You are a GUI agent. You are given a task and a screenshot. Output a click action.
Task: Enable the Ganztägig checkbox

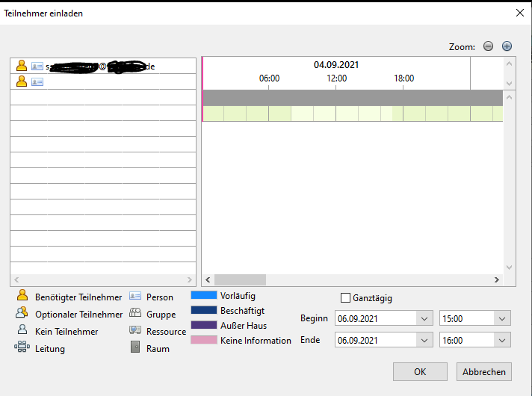click(345, 298)
